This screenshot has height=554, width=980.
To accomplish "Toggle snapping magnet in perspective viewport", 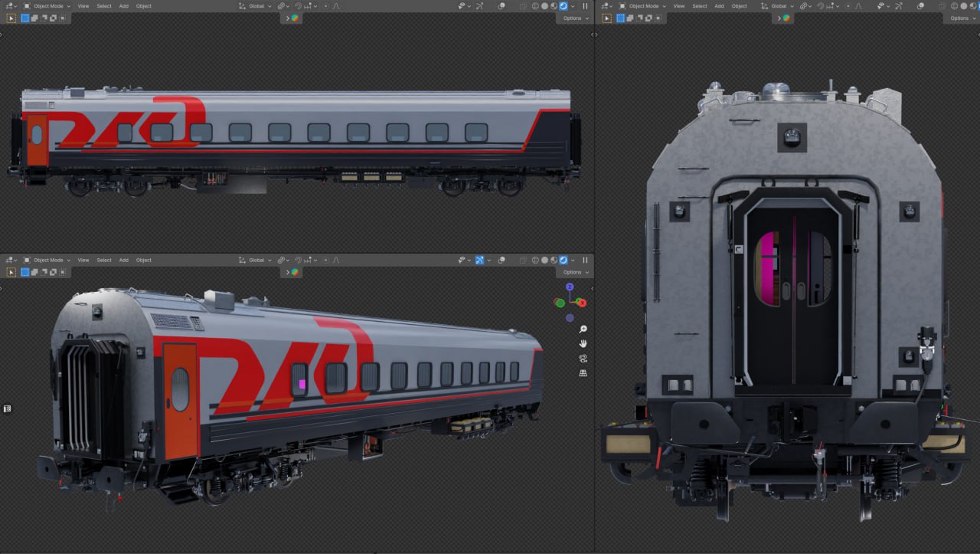I will tap(299, 261).
